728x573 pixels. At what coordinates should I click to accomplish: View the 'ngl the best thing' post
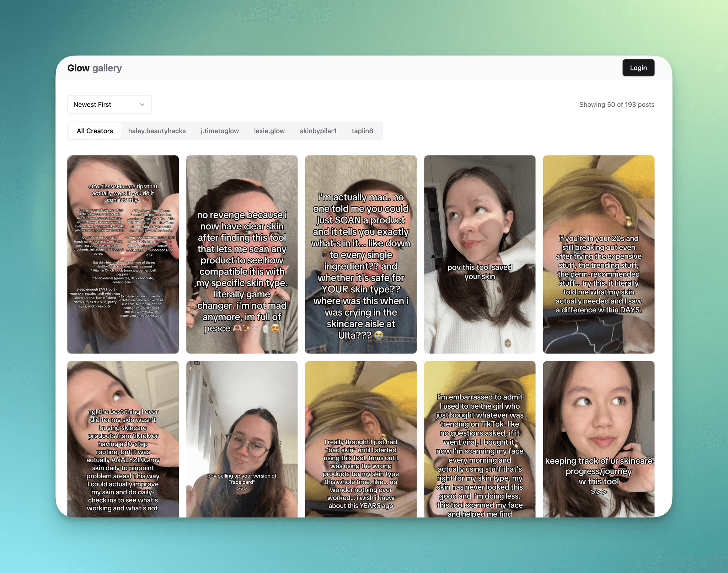click(123, 439)
